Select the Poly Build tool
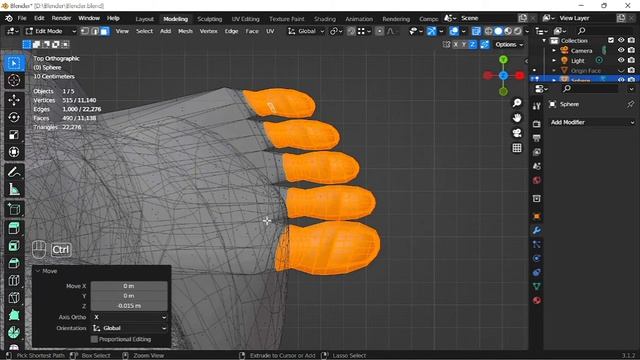This screenshot has width=640, height=360. 14,315
